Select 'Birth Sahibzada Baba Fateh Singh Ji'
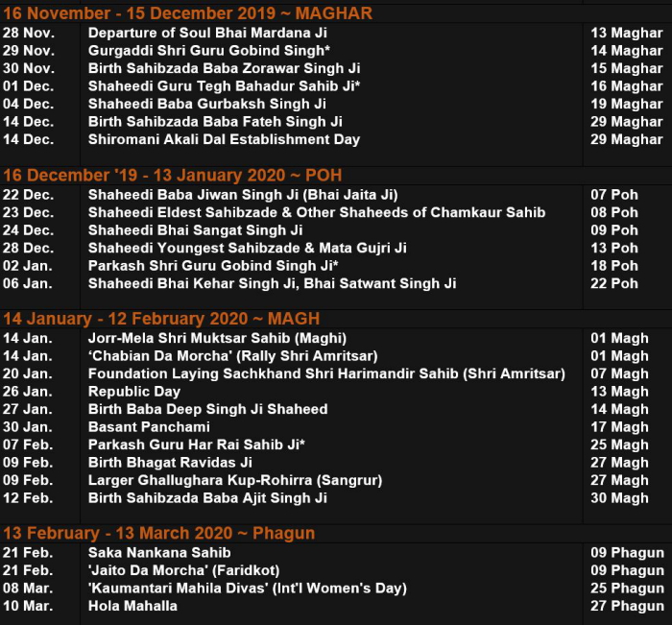The width and height of the screenshot is (672, 625). [215, 122]
